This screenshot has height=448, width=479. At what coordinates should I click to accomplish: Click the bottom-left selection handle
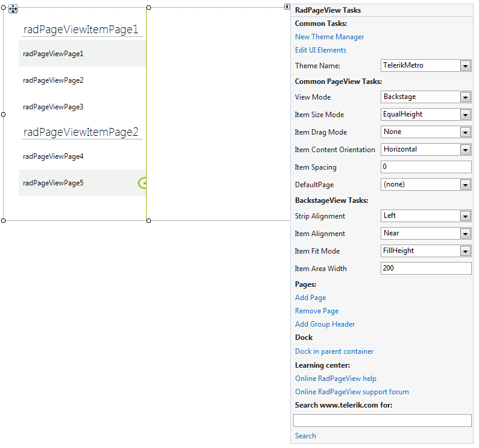point(4,220)
